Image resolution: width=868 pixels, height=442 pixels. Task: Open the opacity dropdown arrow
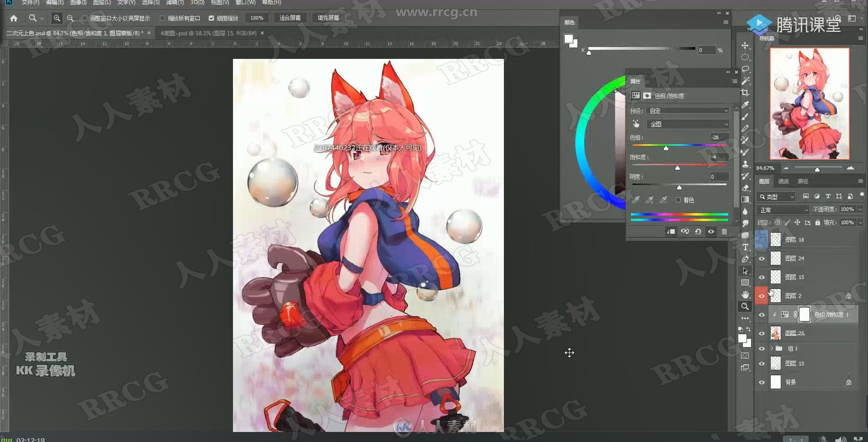click(x=860, y=209)
